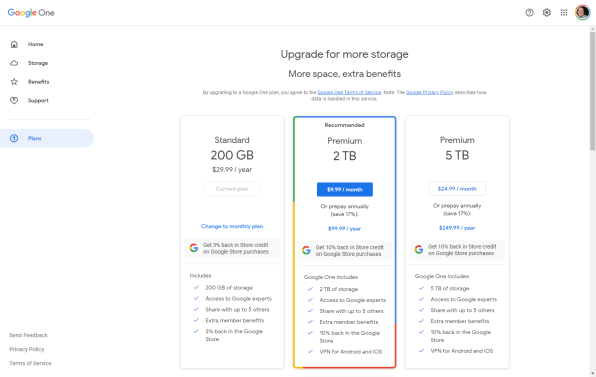The width and height of the screenshot is (596, 377).
Task: Open the Settings gear icon
Action: click(547, 13)
